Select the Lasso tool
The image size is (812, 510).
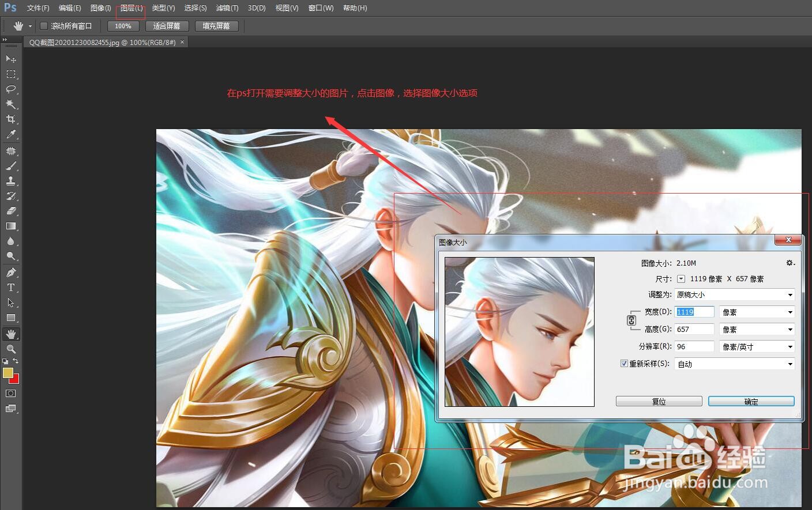(11, 89)
